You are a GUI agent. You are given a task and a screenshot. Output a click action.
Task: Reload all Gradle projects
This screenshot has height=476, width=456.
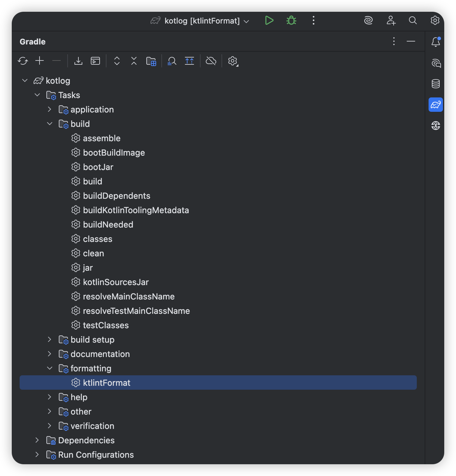coord(23,61)
